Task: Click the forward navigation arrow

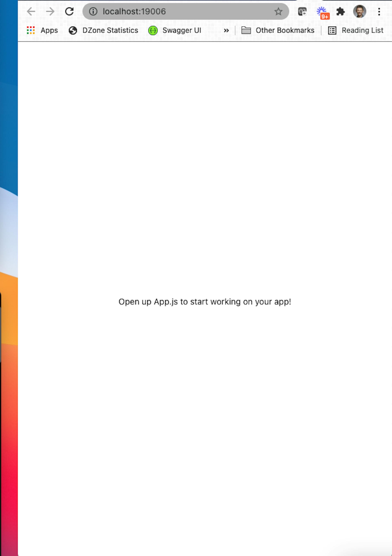Action: click(x=50, y=11)
